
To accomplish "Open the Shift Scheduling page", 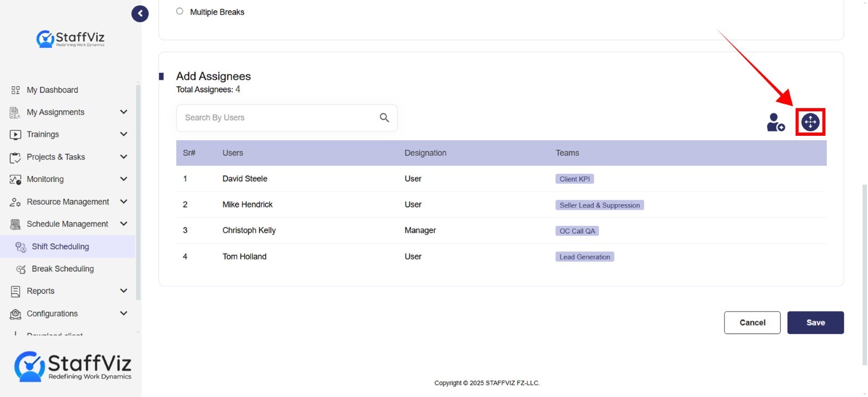I will pyautogui.click(x=60, y=247).
